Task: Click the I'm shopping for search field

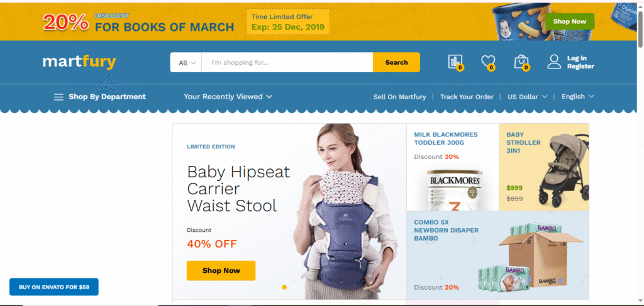Action: tap(287, 62)
